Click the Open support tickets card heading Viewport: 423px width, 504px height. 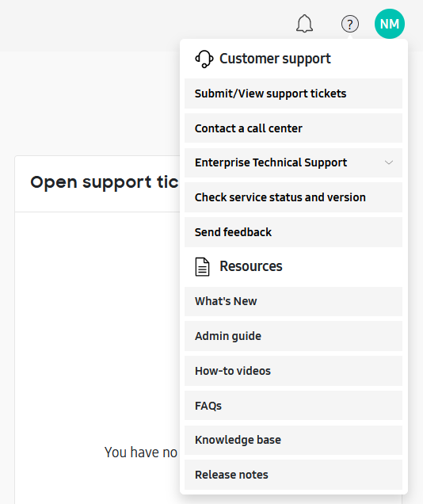pyautogui.click(x=105, y=182)
